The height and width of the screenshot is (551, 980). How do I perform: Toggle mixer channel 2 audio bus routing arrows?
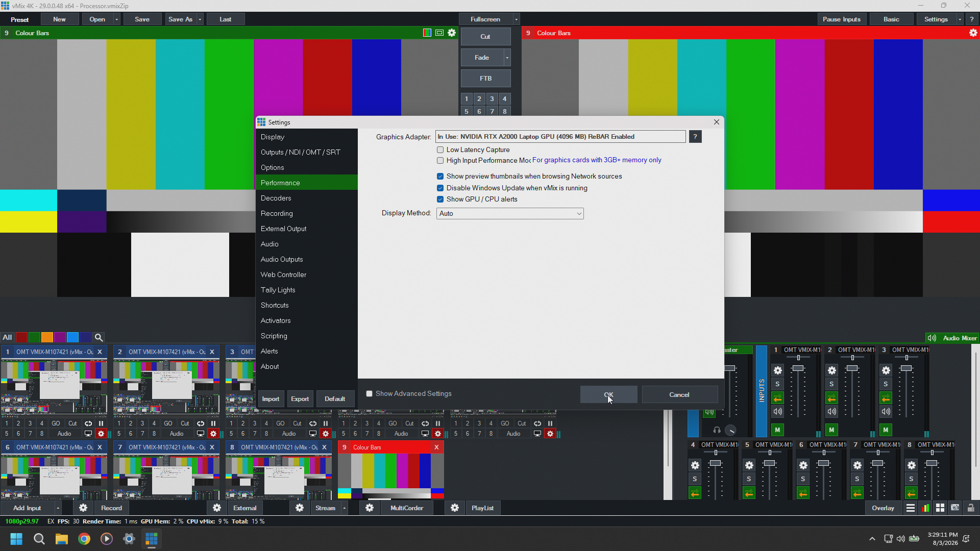(x=832, y=398)
